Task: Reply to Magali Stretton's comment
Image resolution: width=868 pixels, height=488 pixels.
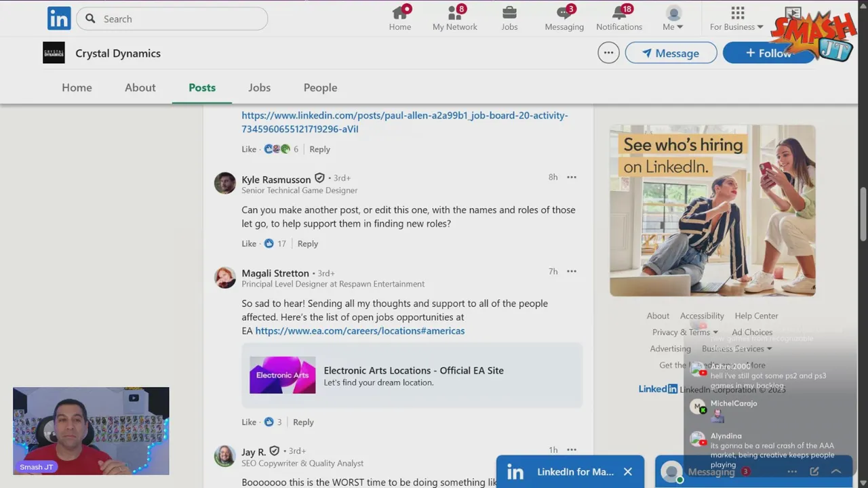Action: pos(303,422)
